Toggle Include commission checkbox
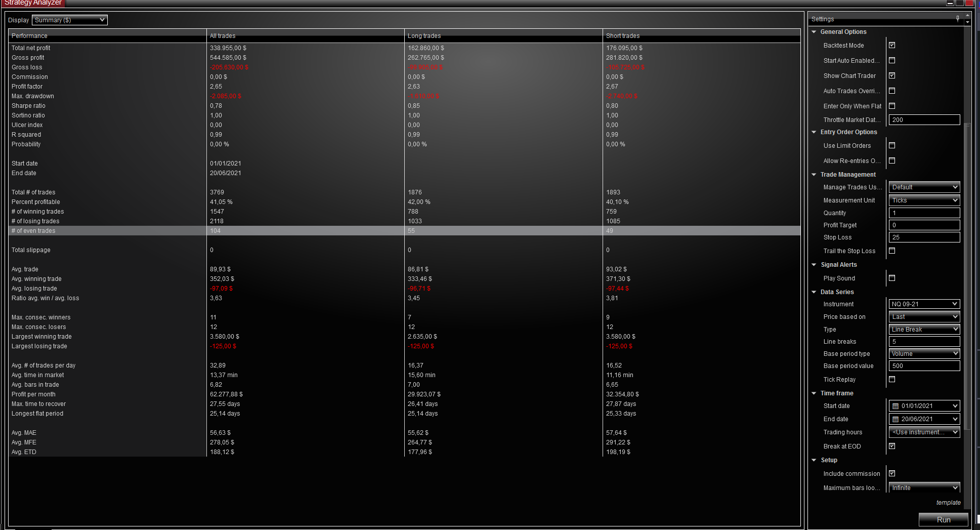This screenshot has width=980, height=530. [892, 473]
